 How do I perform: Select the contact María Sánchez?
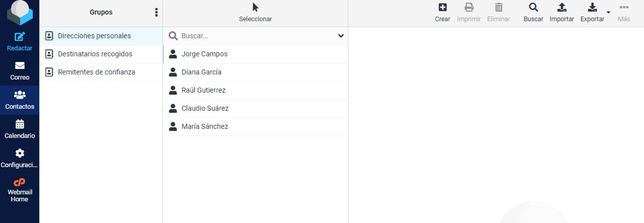tap(205, 126)
